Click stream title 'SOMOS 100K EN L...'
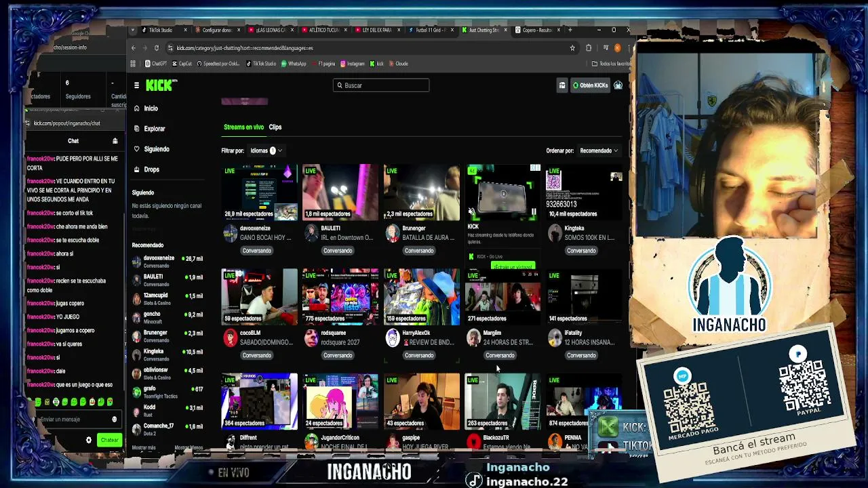The width and height of the screenshot is (868, 488). pyautogui.click(x=589, y=238)
